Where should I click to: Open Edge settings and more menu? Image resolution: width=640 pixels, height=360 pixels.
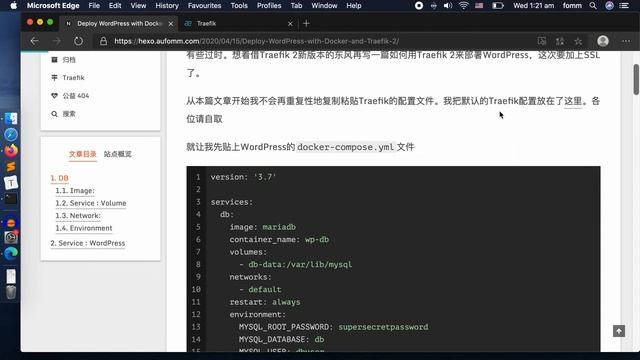click(x=626, y=41)
